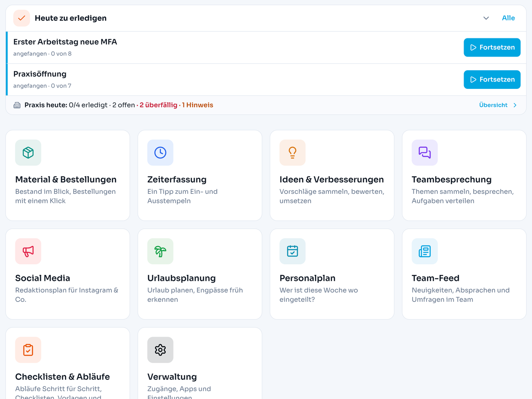Click the Ideen & Verbesserungen lightbulb icon
The height and width of the screenshot is (399, 532).
click(292, 152)
